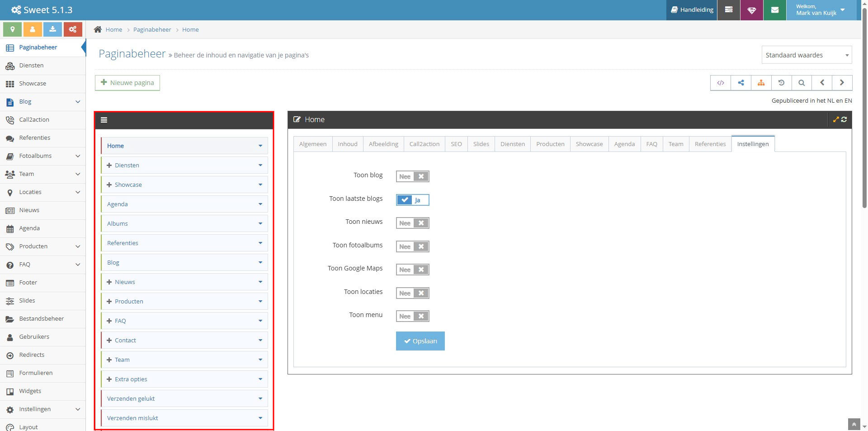Click the red settings cogs quick button
The height and width of the screenshot is (431, 868).
pos(73,29)
